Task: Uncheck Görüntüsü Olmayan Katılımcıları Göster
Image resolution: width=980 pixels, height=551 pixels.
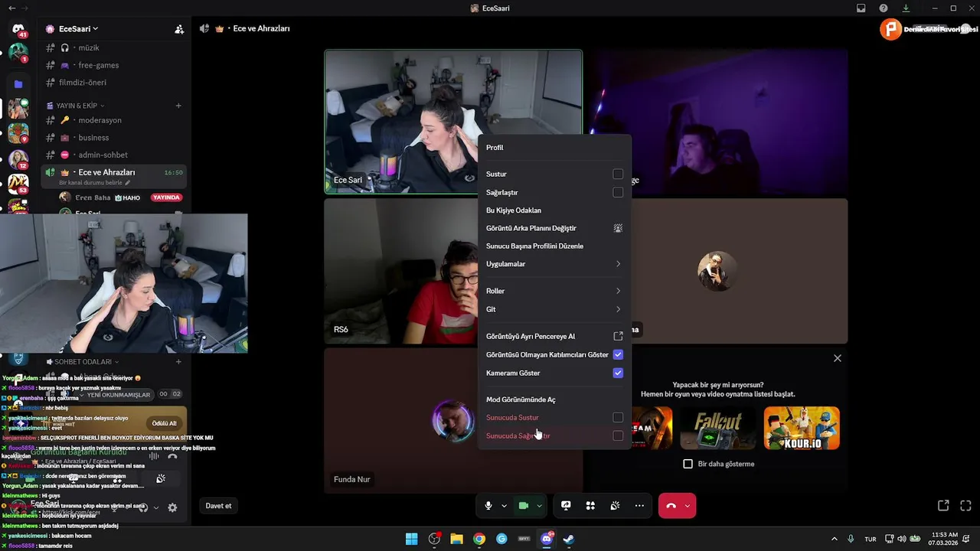Action: coord(618,354)
